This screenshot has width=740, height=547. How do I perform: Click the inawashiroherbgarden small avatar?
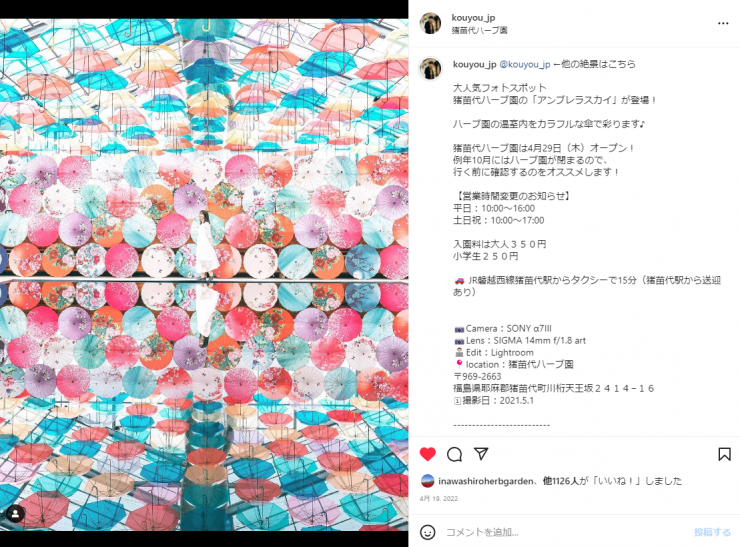click(x=427, y=481)
